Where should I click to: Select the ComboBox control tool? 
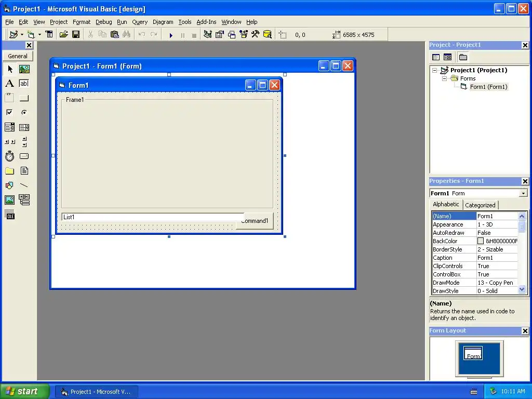pyautogui.click(x=10, y=127)
